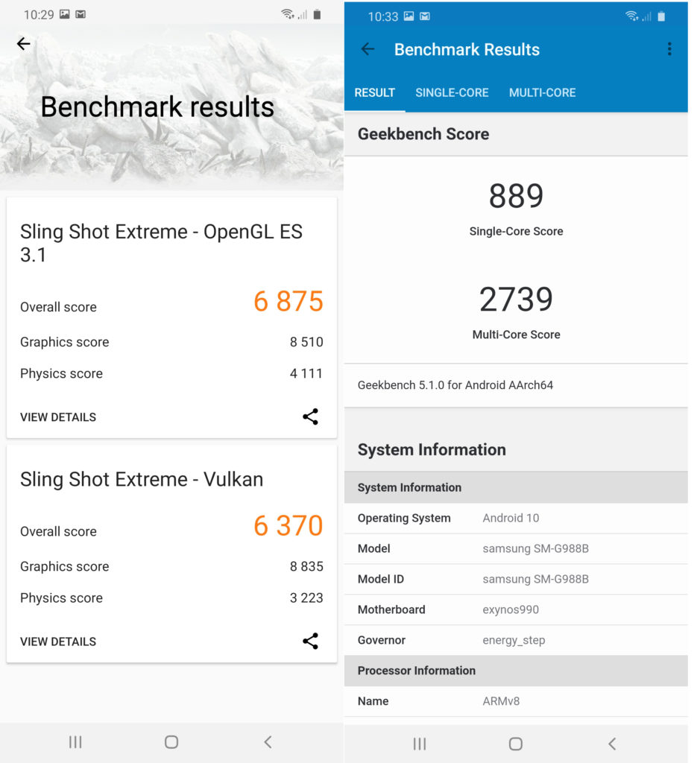Tap the 6 875 overall score

pos(288,302)
